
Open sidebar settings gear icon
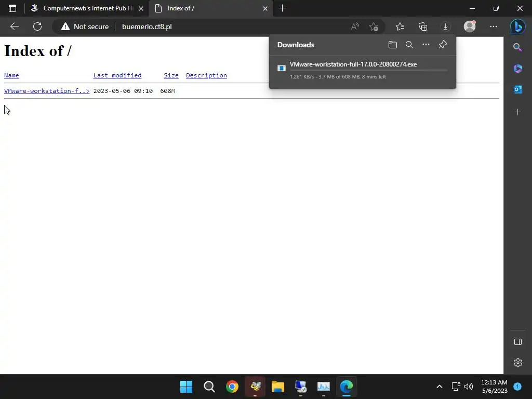coord(518,363)
